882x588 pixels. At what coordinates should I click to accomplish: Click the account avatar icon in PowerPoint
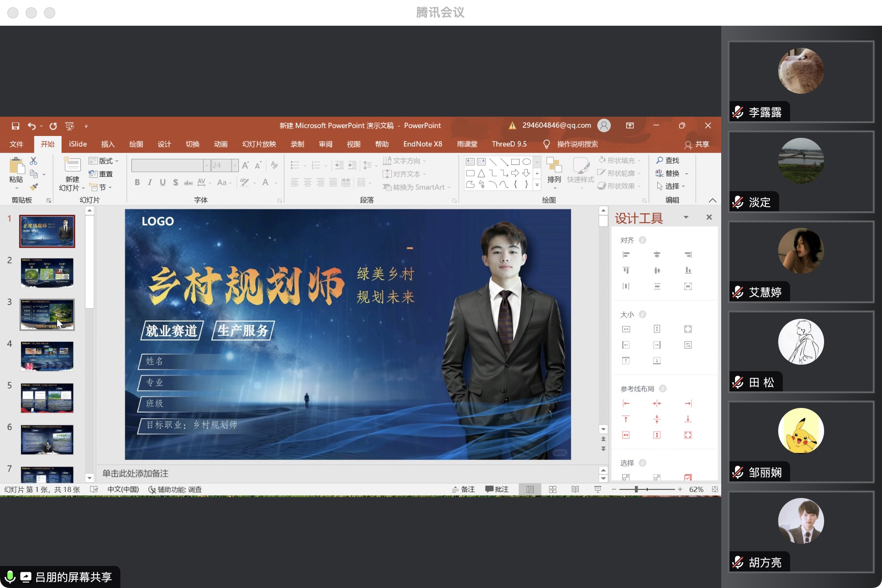[x=604, y=125]
